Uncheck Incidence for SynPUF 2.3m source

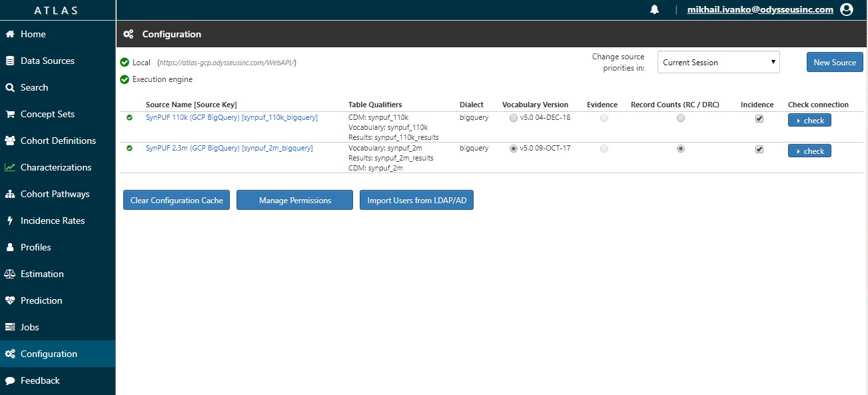coord(759,149)
